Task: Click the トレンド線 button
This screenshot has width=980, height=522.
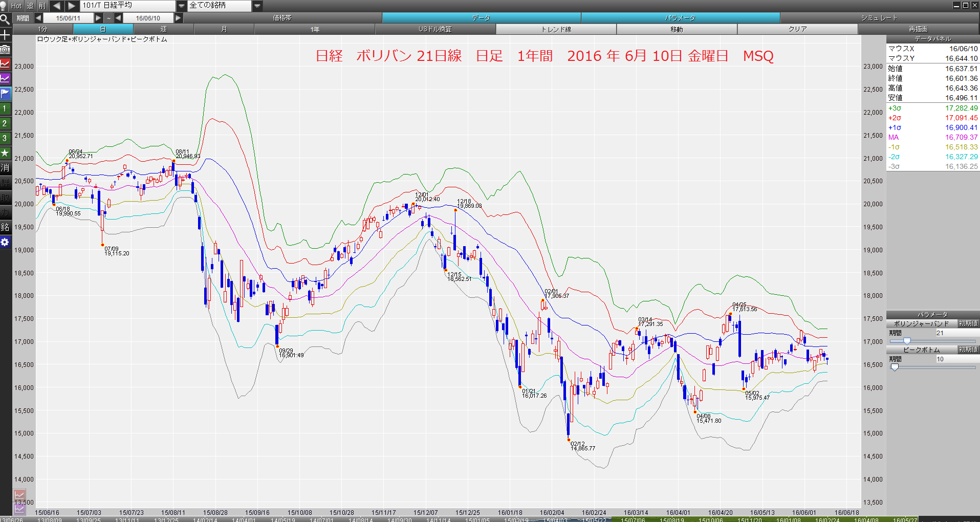Action: 556,29
